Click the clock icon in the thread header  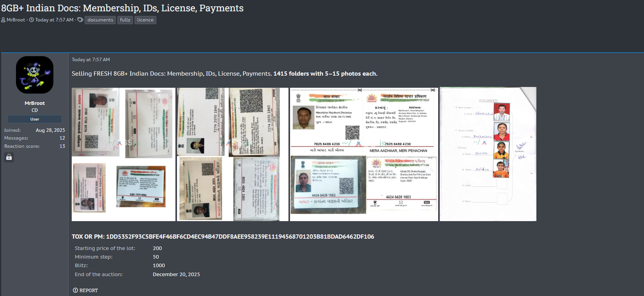32,20
